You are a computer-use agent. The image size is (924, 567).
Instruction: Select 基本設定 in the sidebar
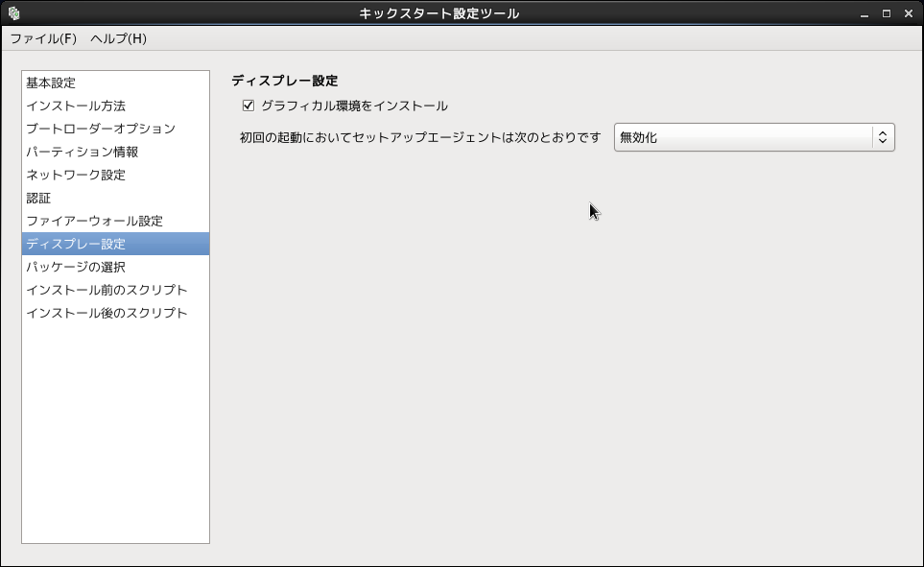point(51,83)
